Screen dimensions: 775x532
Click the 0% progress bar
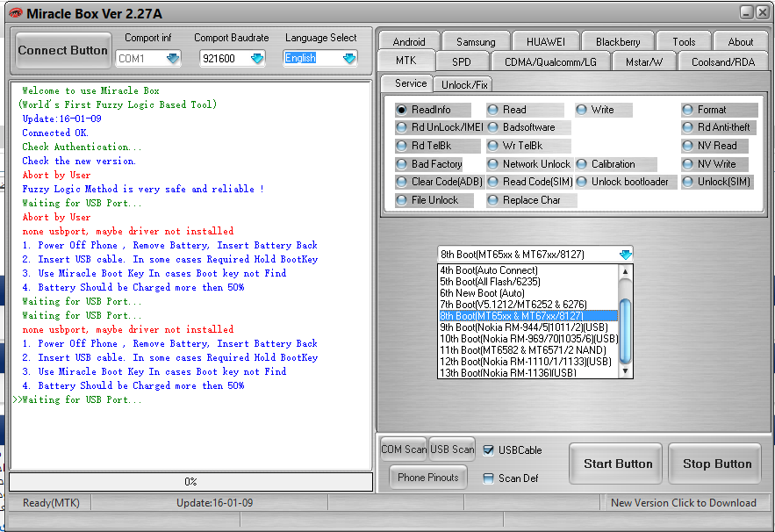point(190,482)
